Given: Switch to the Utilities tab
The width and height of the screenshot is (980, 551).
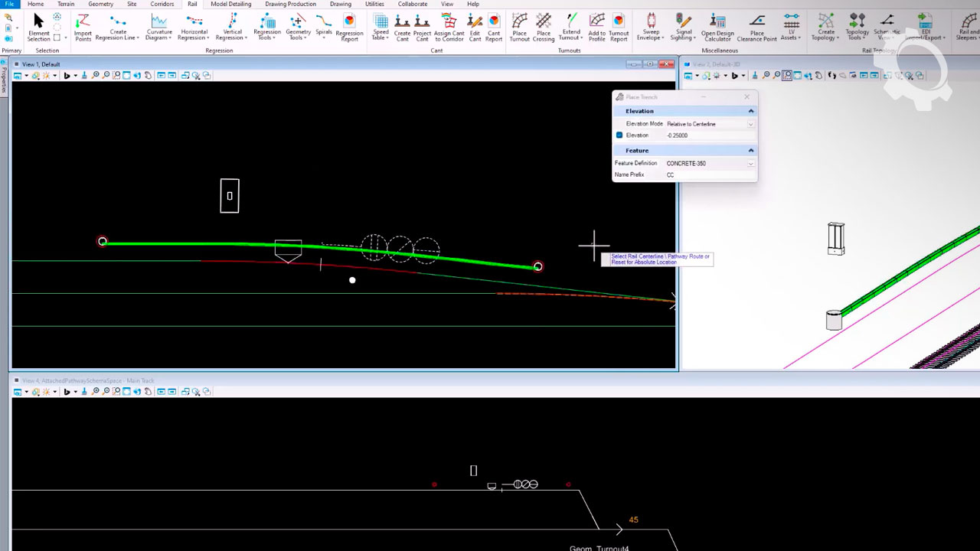Looking at the screenshot, I should point(374,4).
